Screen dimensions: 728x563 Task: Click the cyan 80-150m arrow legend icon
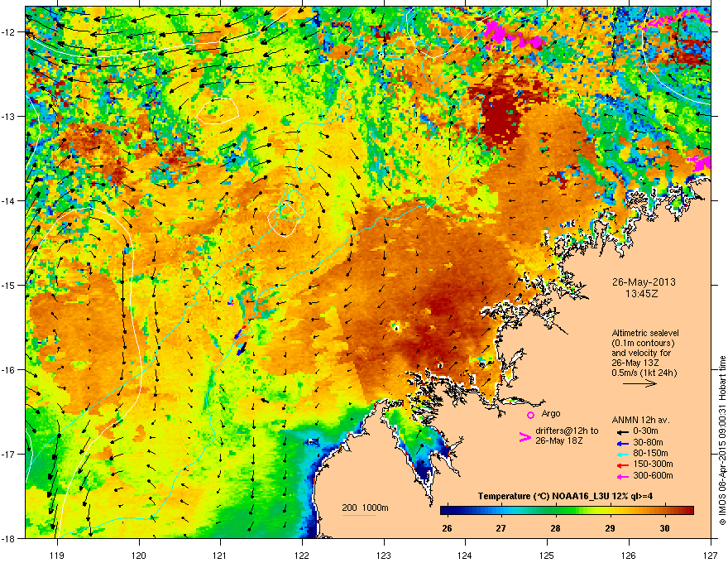point(623,454)
